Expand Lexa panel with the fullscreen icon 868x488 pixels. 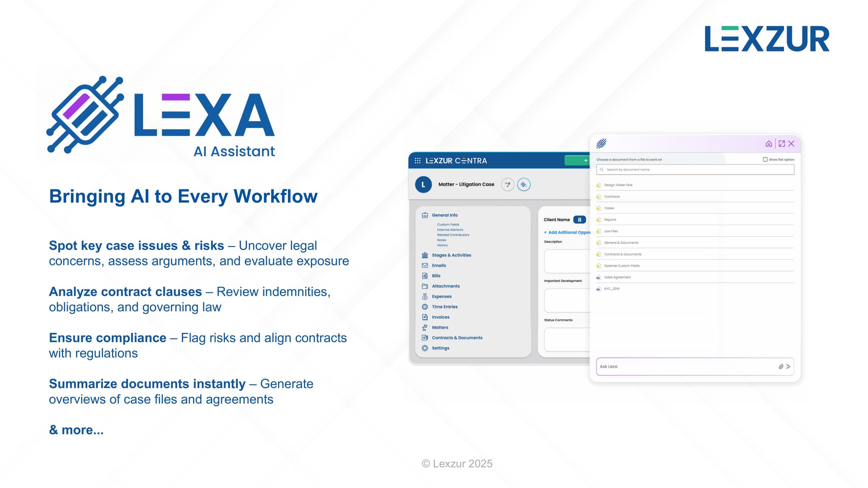click(782, 144)
